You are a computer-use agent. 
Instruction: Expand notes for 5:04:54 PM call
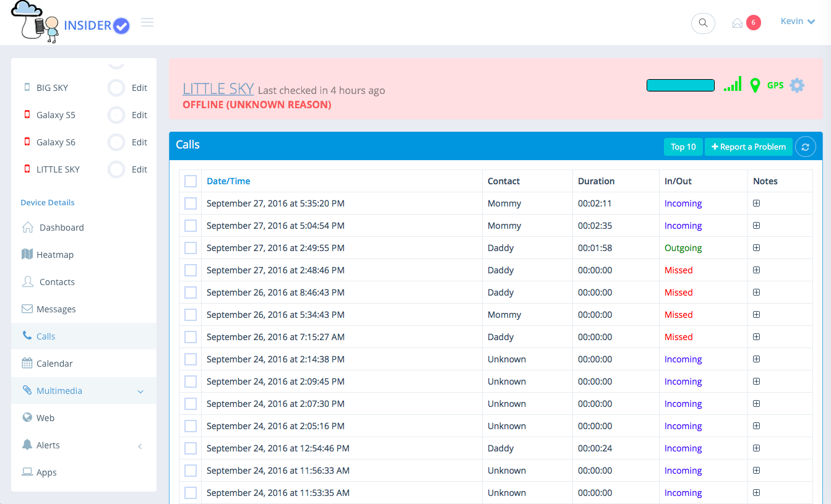tap(756, 225)
